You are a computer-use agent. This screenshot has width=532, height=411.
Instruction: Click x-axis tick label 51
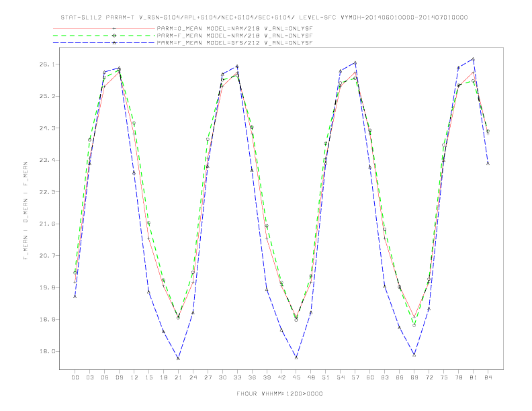click(x=326, y=377)
